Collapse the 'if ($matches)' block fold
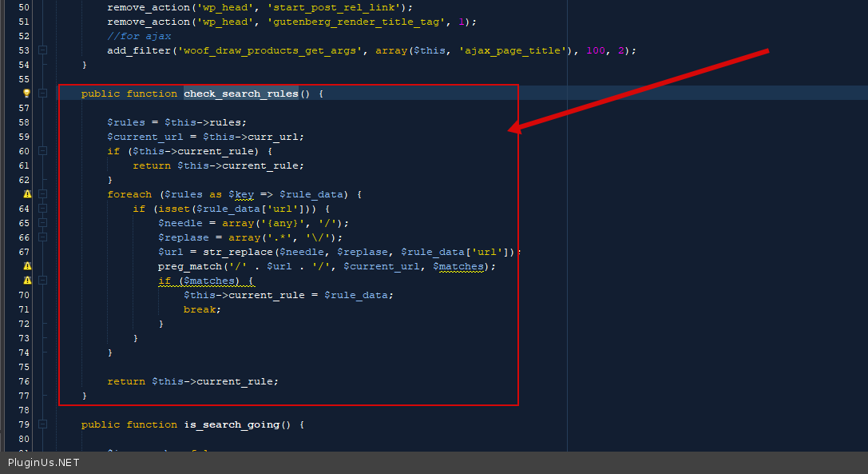Viewport: 868px width, 474px height. tap(42, 281)
